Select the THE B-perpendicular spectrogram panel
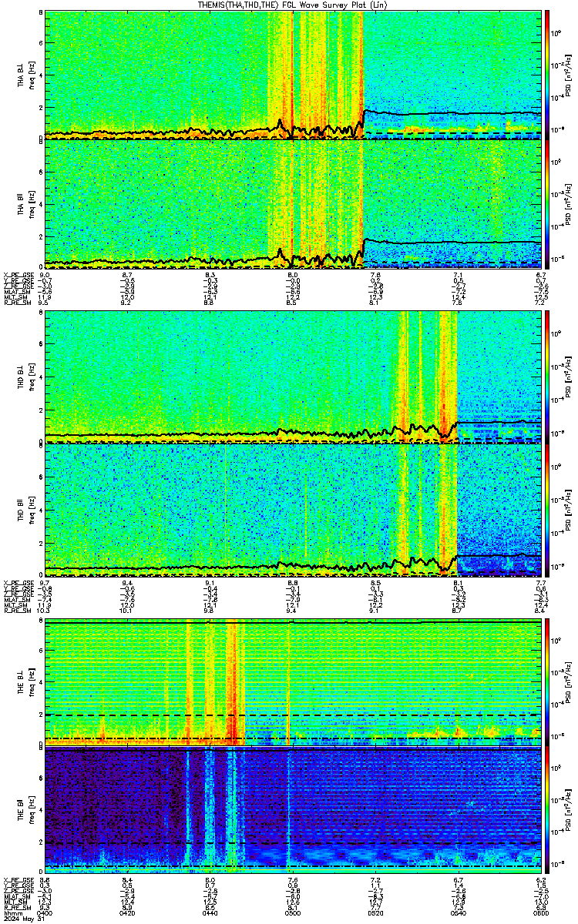578x924 pixels. (293, 682)
